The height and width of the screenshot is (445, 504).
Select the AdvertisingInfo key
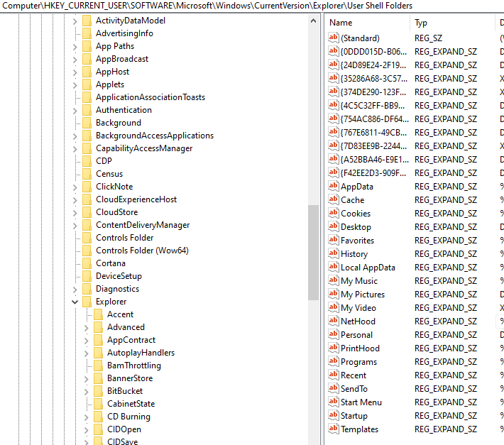(x=124, y=33)
